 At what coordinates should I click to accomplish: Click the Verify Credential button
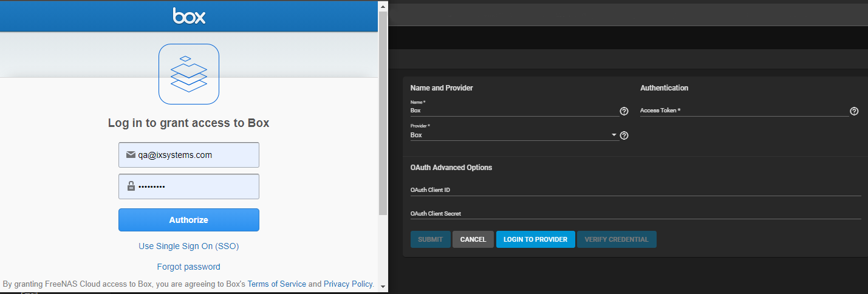pos(617,239)
